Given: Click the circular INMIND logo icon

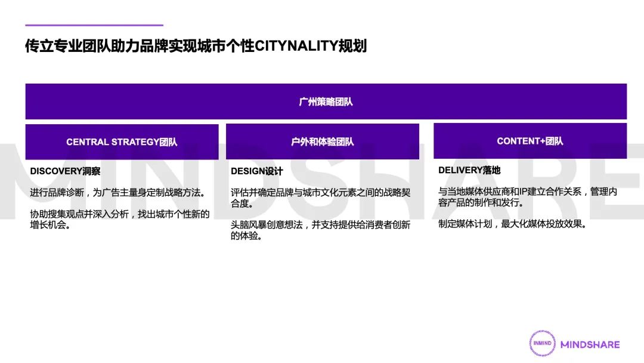Looking at the screenshot, I should [x=541, y=344].
